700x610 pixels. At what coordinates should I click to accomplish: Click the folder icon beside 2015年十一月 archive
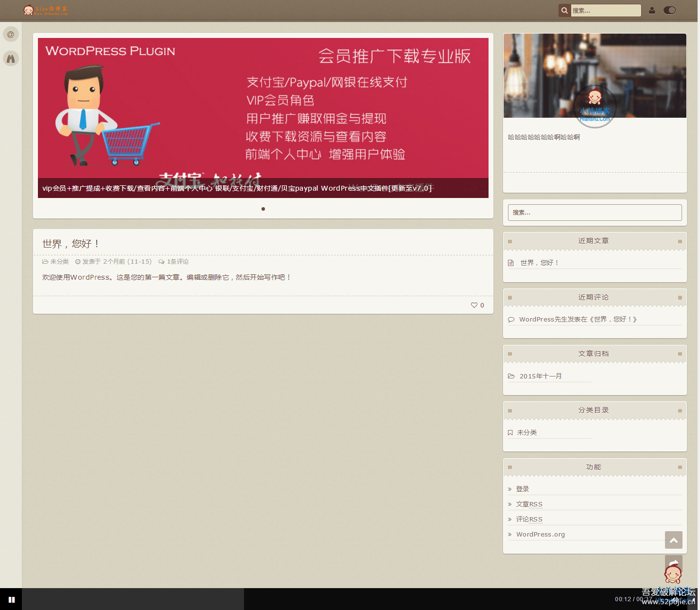[511, 376]
